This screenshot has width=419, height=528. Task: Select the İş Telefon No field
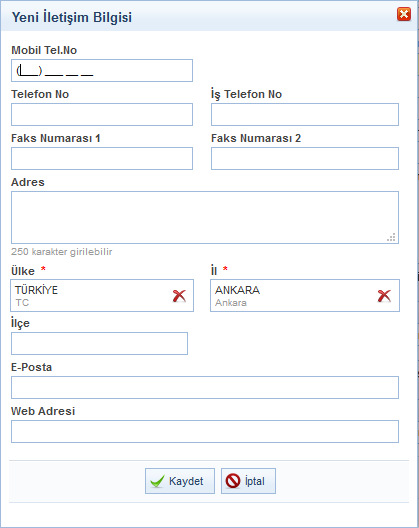305,114
